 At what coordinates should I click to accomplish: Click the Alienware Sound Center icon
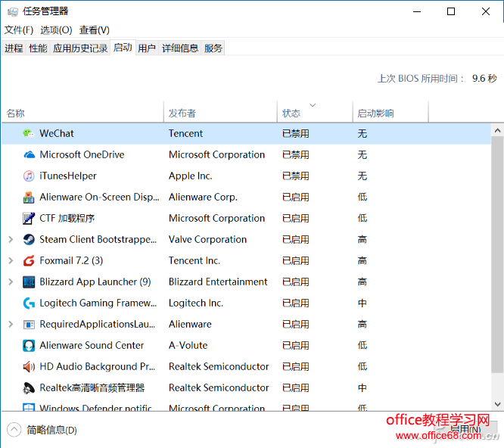(x=29, y=346)
